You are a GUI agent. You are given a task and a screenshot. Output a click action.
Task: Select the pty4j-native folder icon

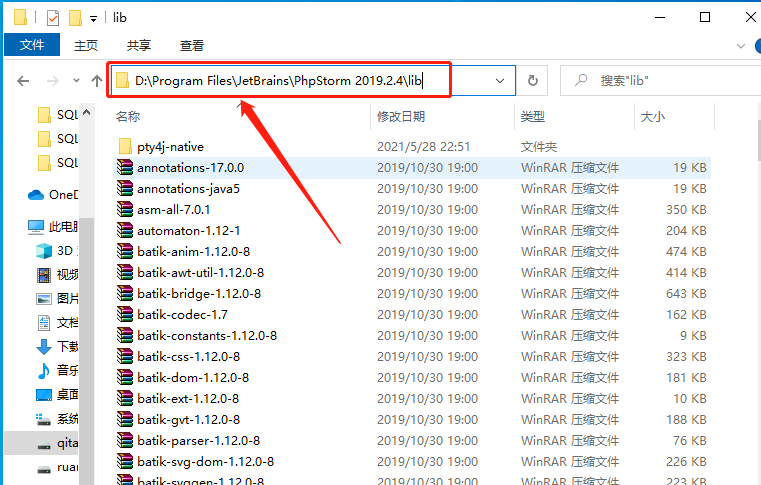125,146
